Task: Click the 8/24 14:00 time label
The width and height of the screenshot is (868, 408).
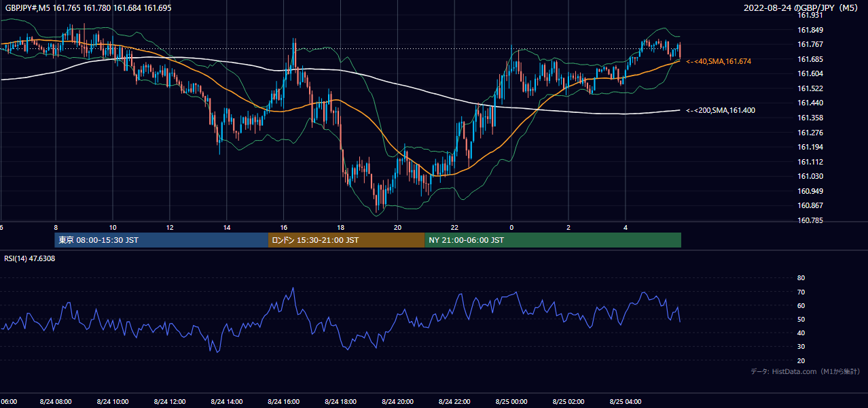Action: point(227,401)
